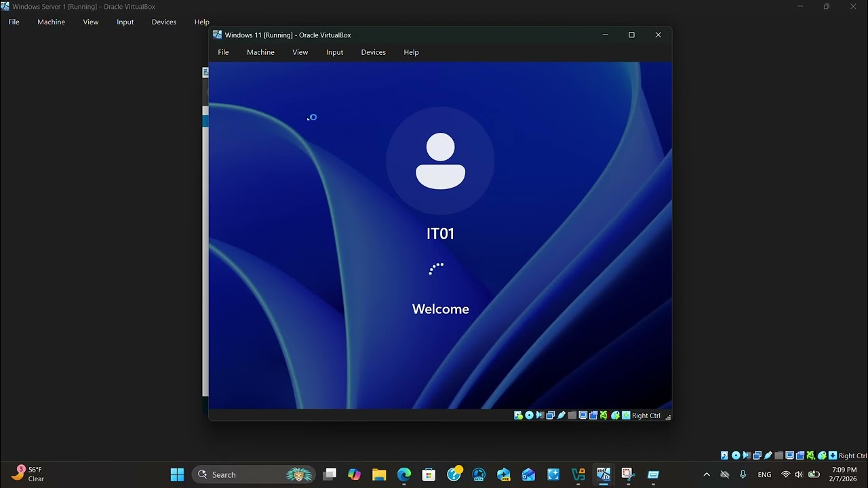868x488 pixels.
Task: Click the microphone tray icon
Action: click(743, 474)
